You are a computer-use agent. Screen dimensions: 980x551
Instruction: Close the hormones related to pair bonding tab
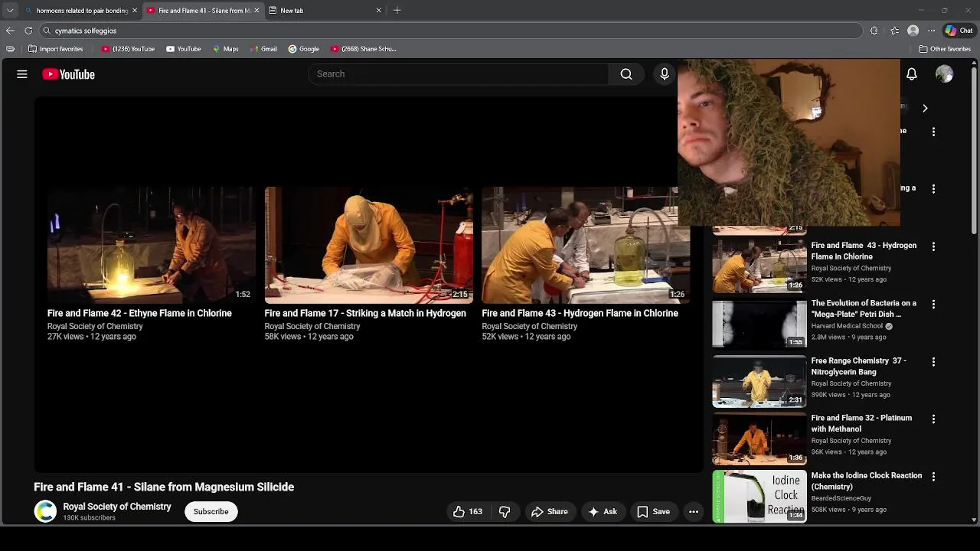point(135,11)
